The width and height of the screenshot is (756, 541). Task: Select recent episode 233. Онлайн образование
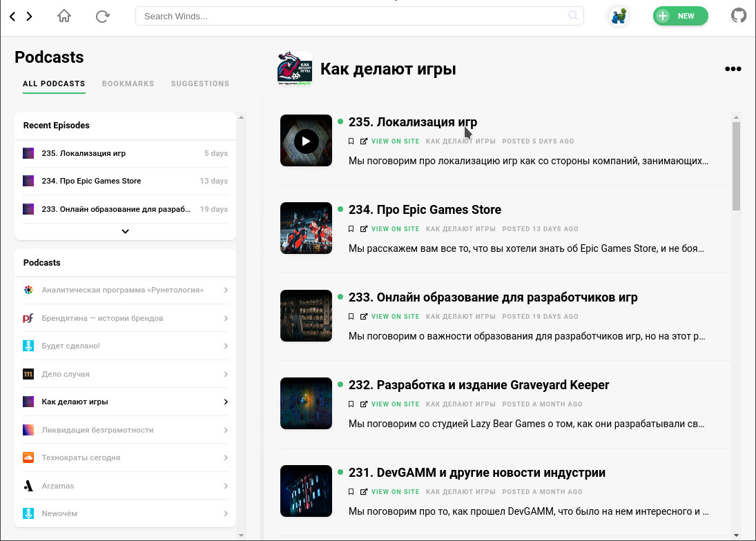[126, 209]
